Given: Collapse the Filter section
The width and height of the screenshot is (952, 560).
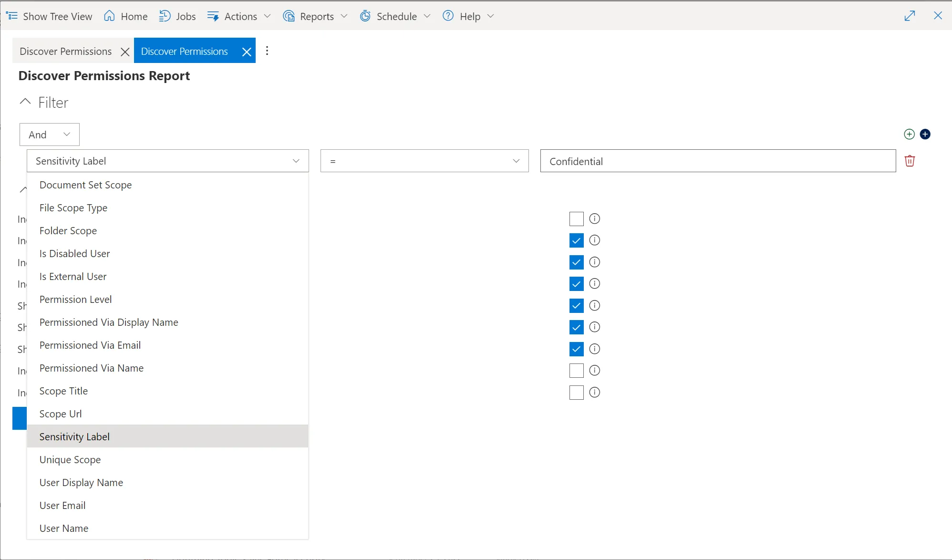Looking at the screenshot, I should pyautogui.click(x=25, y=101).
